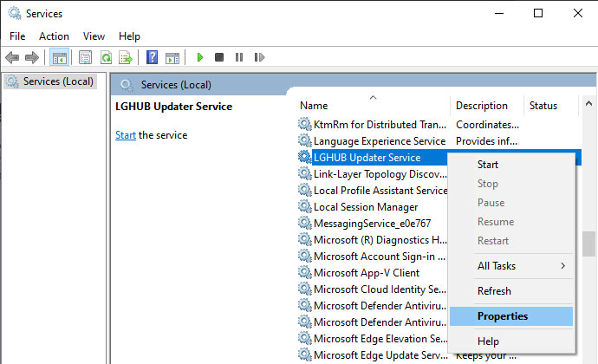Click the Services gear icon in title bar

15,13
